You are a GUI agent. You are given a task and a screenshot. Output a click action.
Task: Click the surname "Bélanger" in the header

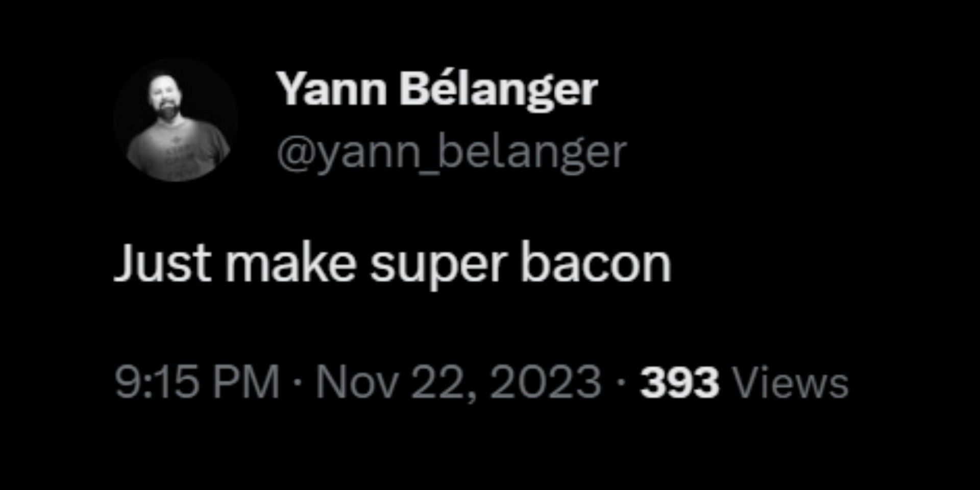(498, 89)
